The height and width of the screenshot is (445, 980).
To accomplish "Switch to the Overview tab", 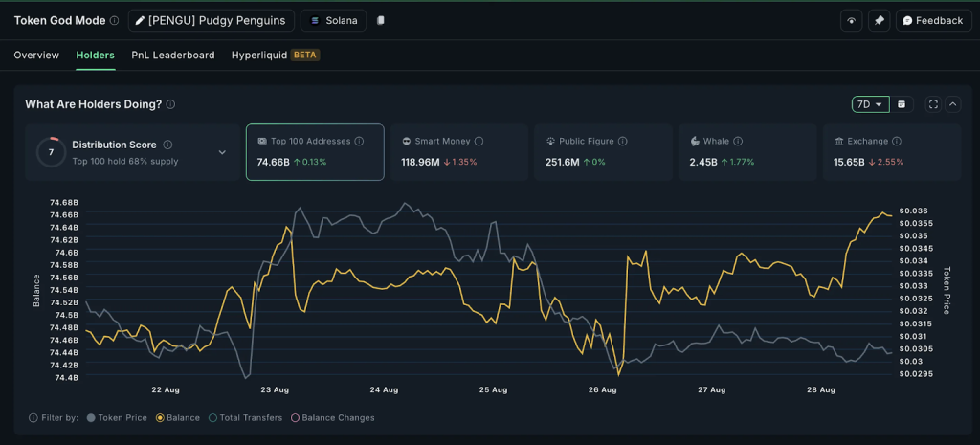I will point(36,55).
